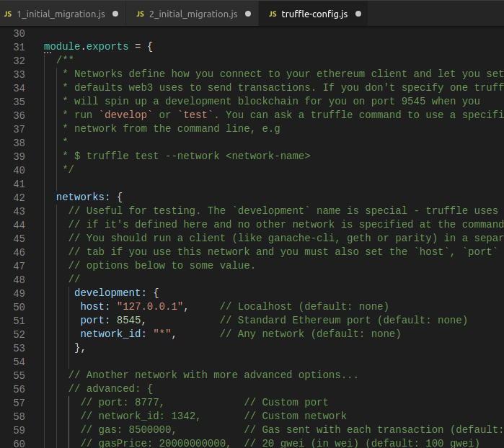Collapse the module.exports block at line 31

point(36,47)
